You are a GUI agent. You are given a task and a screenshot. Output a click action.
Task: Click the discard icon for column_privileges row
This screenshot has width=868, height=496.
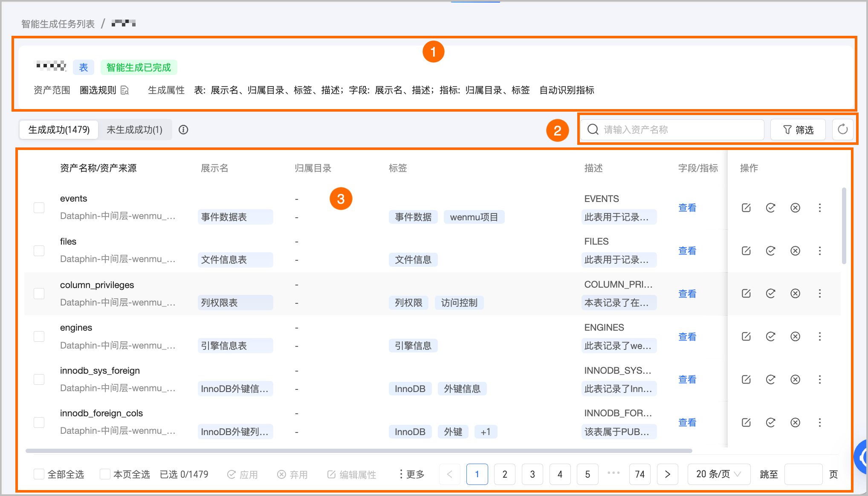(x=795, y=294)
